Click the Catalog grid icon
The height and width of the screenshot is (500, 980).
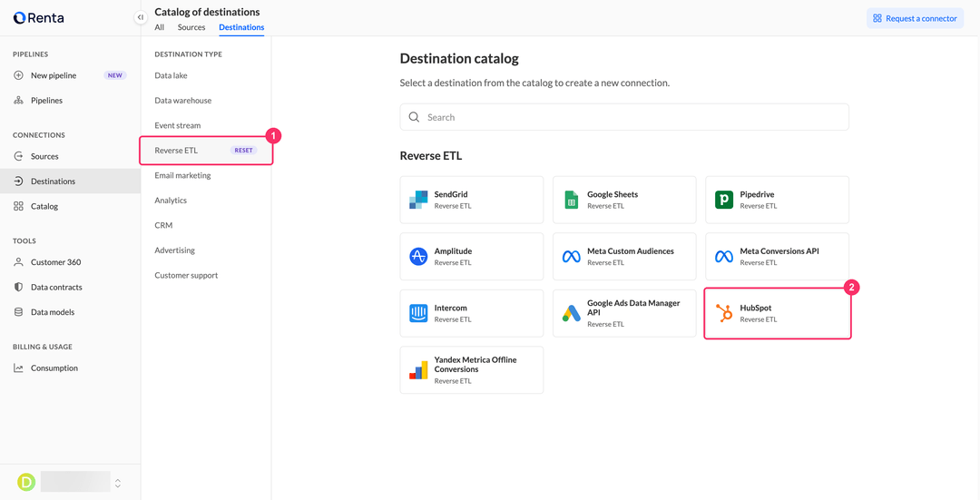[x=18, y=206]
